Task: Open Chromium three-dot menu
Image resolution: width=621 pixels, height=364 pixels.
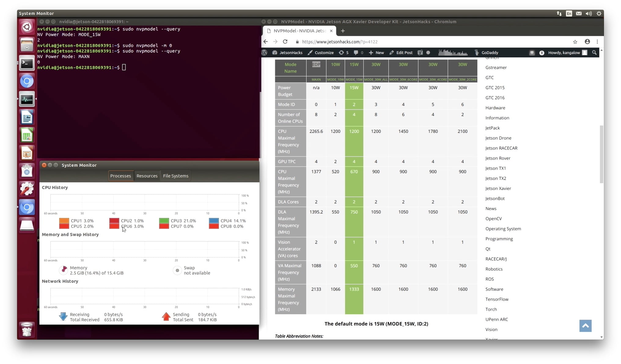Action: point(597,42)
